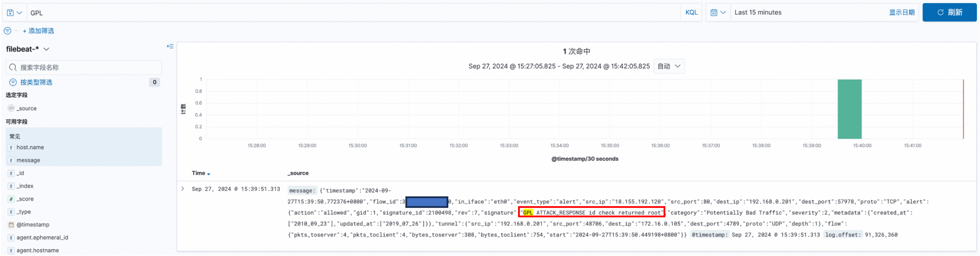Open the calendar quick date menu
Screen dimensions: 980x256
point(718,13)
